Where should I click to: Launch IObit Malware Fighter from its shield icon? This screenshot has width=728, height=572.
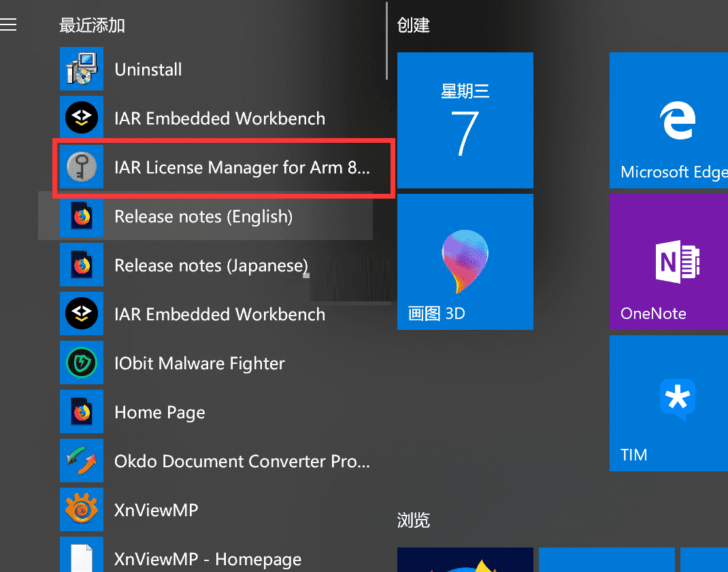(x=82, y=363)
